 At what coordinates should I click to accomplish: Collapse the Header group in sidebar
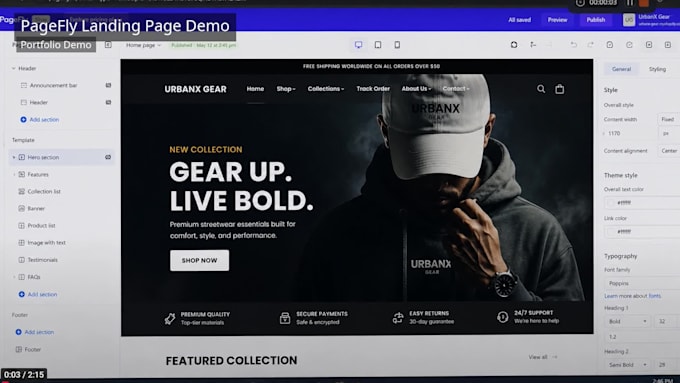pos(13,69)
